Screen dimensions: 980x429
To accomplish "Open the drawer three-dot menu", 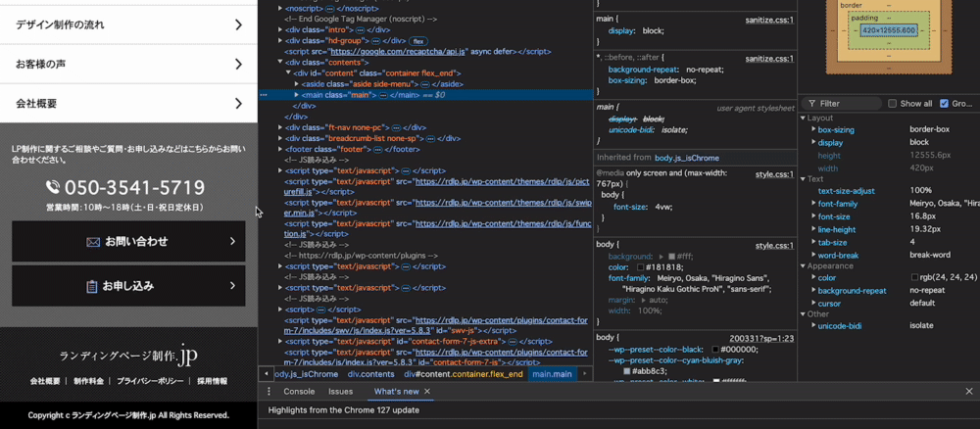I will tap(269, 392).
